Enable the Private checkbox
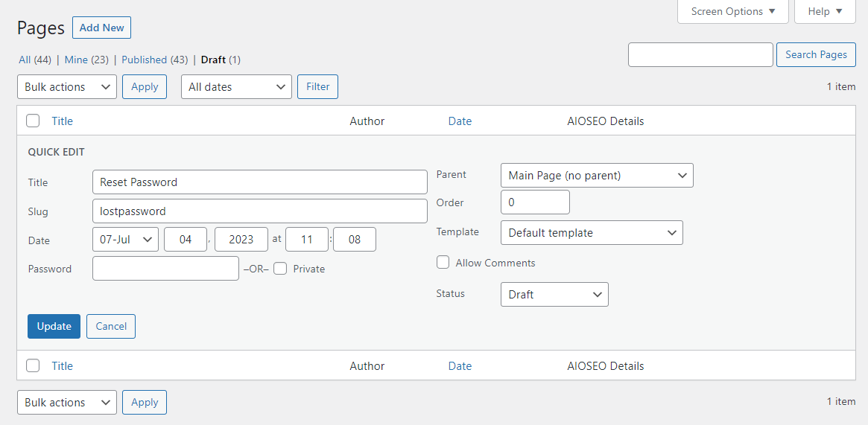The image size is (868, 425). coord(280,269)
